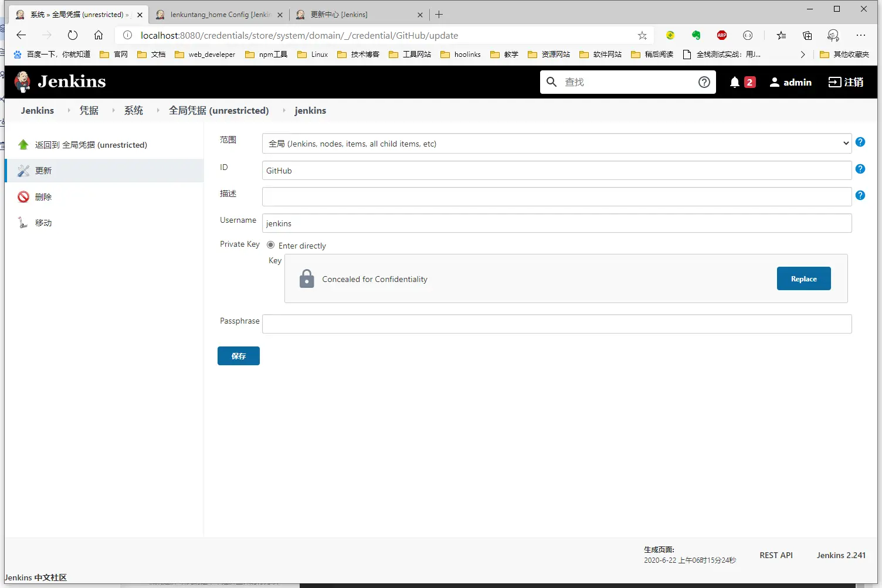
Task: Expand the bookmarks bar overflow chevron
Action: click(x=803, y=55)
